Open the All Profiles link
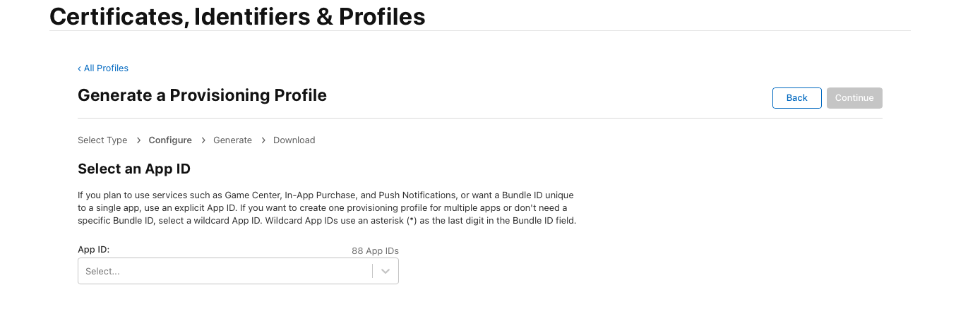This screenshot has height=321, width=980. [106, 68]
